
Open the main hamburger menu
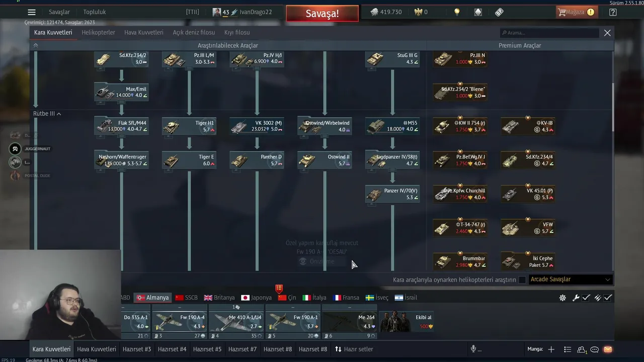(x=32, y=13)
